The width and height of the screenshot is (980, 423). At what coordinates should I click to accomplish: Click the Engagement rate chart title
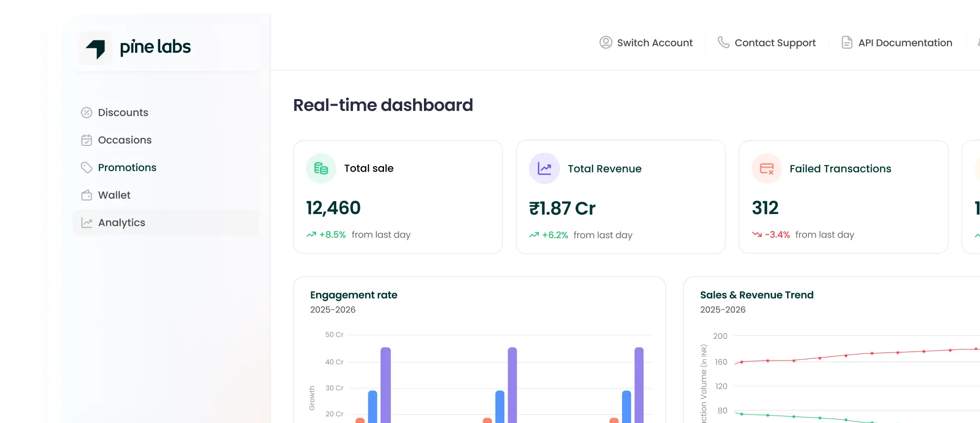pyautogui.click(x=353, y=295)
